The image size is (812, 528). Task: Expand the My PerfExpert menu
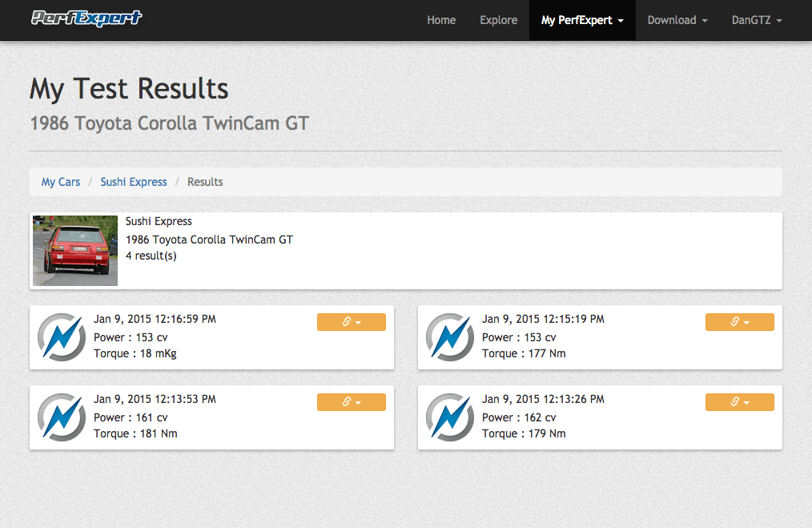click(x=582, y=20)
